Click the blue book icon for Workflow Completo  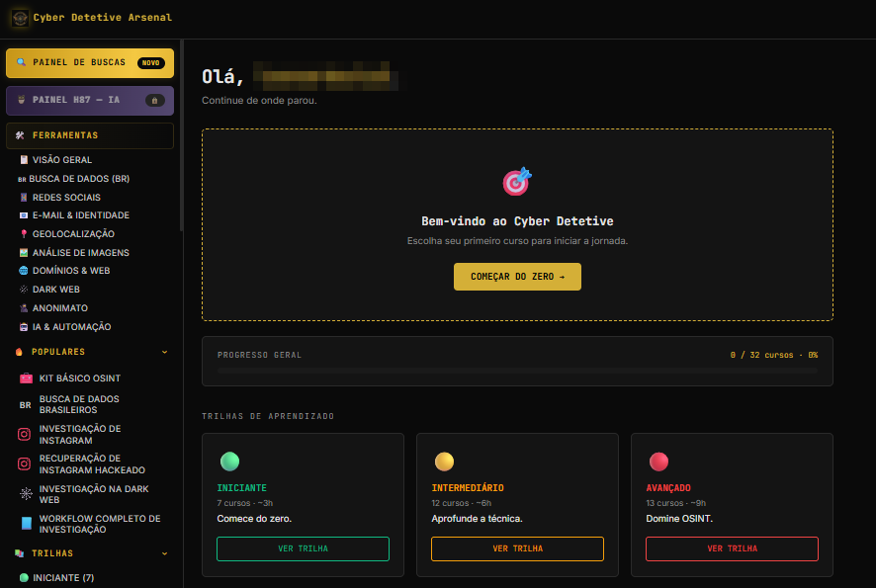[27, 523]
